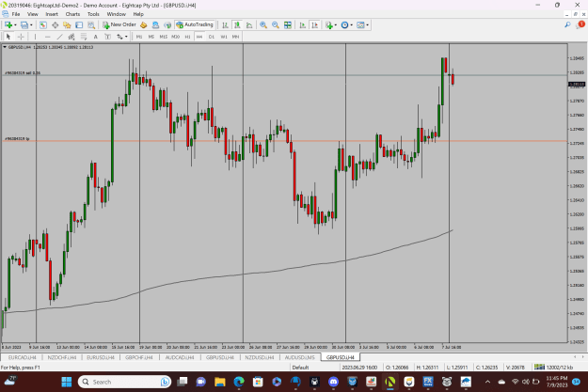Open the Insert menu
Viewport: 588px width, 392px height.
coord(52,14)
